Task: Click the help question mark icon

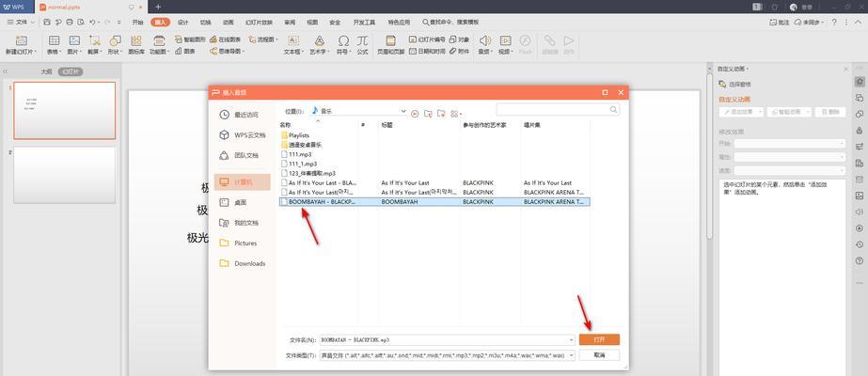Action: [x=834, y=23]
